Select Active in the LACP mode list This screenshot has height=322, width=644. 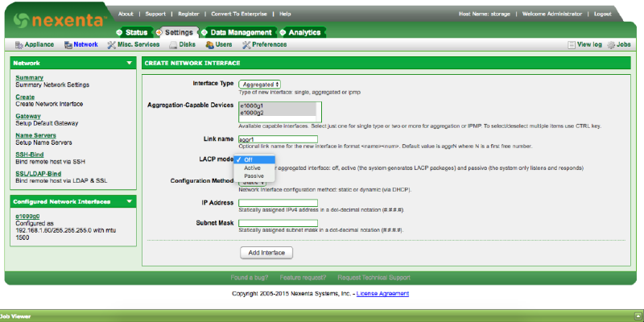coord(252,167)
